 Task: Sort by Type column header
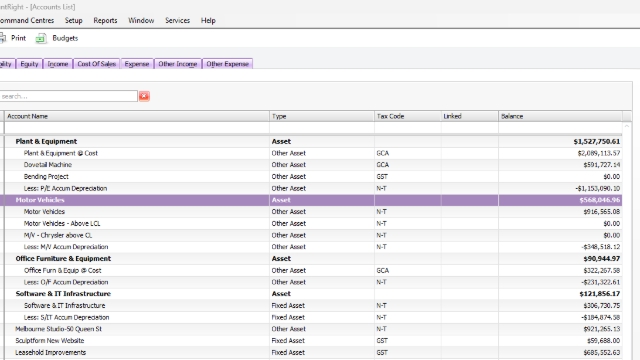point(322,116)
